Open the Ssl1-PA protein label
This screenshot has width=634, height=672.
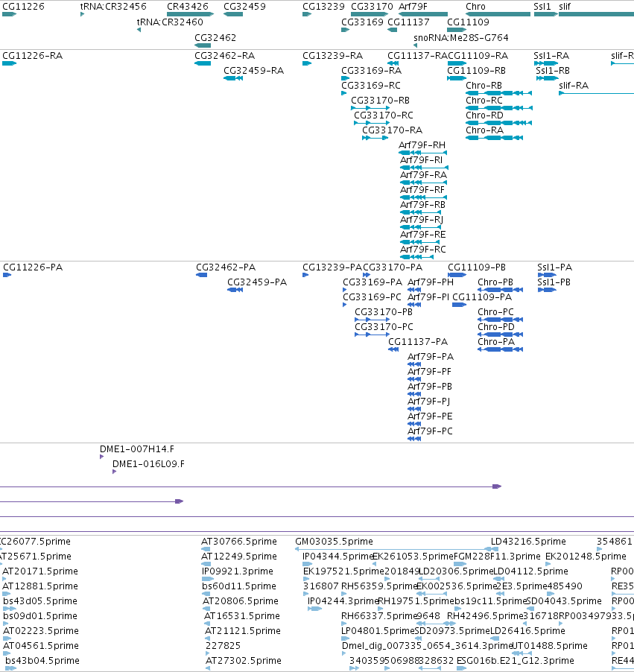click(555, 267)
